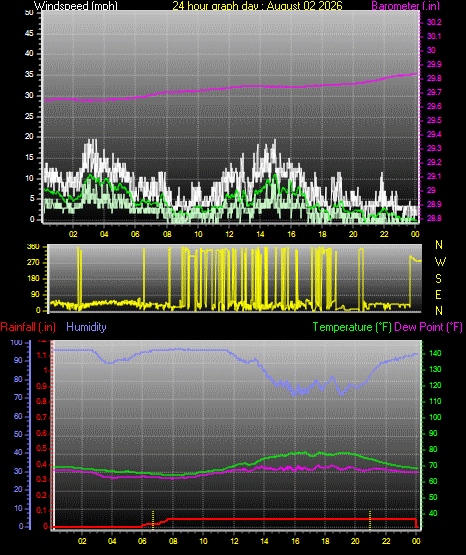Click the Dew Point (°F) legend label
Screen dimensions: 466x555
click(x=428, y=327)
